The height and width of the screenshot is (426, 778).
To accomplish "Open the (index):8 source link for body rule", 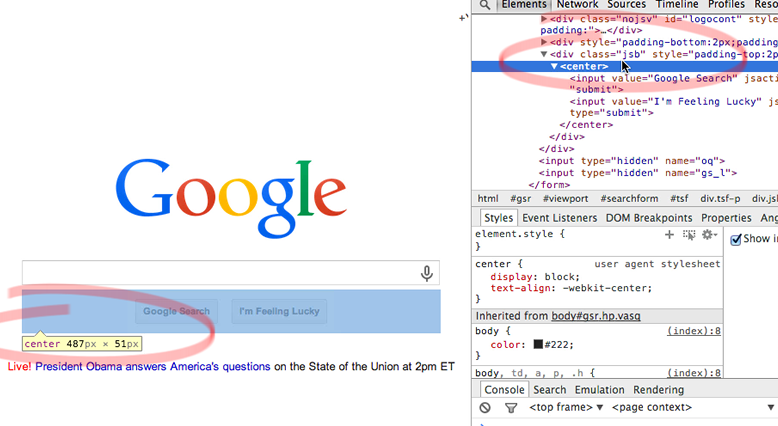I will tap(694, 331).
